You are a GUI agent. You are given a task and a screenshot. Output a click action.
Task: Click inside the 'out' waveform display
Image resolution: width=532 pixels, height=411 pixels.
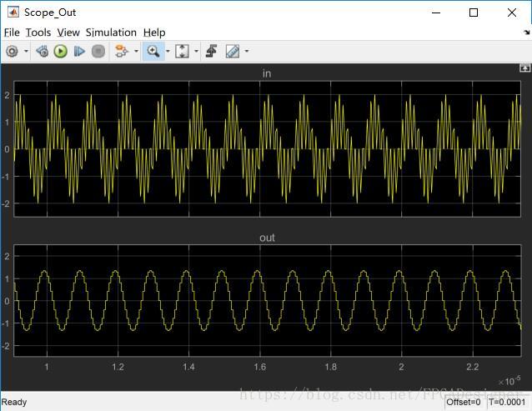coord(267,300)
